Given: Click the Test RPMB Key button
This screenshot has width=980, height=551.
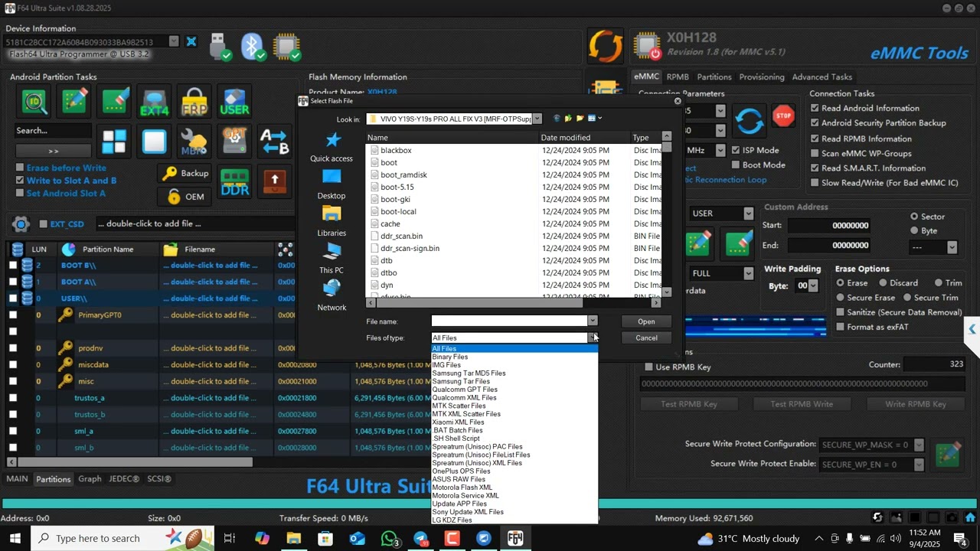Looking at the screenshot, I should pos(689,404).
